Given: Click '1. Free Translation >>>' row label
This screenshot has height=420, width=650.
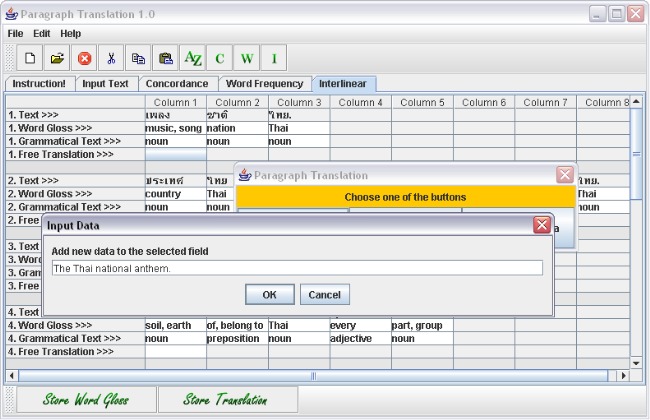Looking at the screenshot, I should pyautogui.click(x=75, y=154).
